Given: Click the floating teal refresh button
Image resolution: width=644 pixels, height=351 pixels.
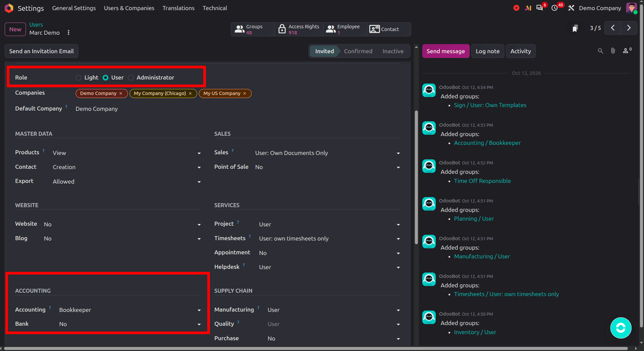Looking at the screenshot, I should coord(621,328).
